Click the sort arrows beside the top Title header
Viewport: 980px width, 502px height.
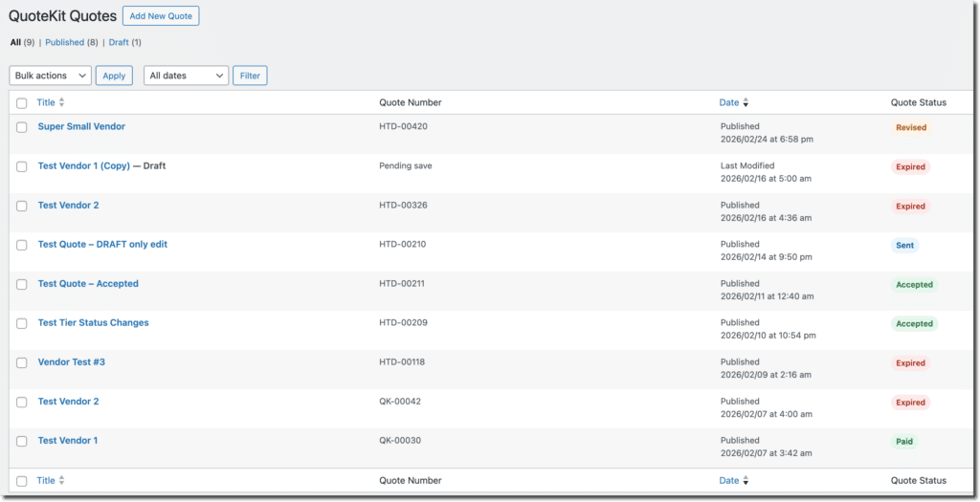click(62, 102)
